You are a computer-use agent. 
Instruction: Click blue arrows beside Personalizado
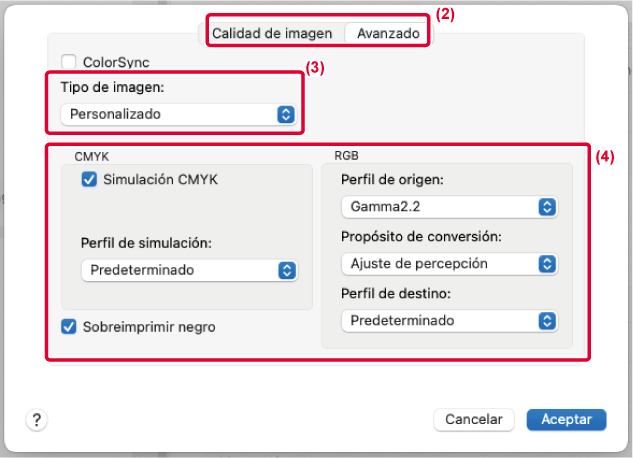[x=286, y=114]
